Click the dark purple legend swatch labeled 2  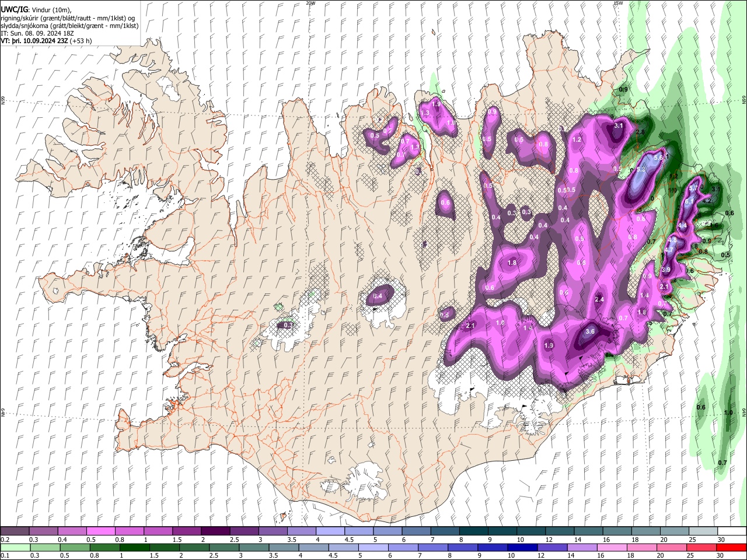(215, 531)
